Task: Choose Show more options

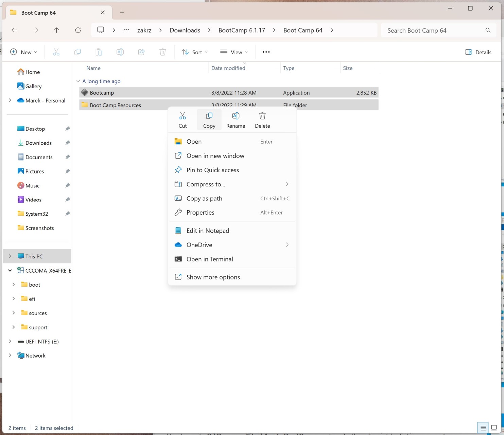Action: pyautogui.click(x=232, y=277)
